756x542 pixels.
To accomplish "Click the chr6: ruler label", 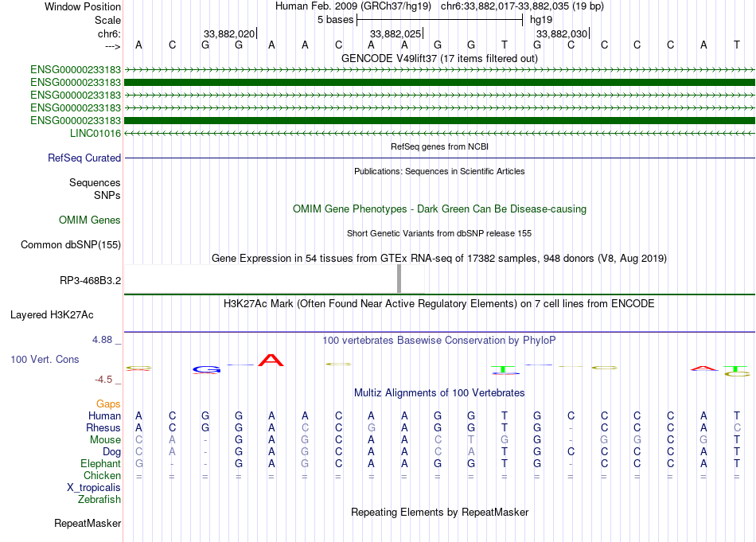I will [109, 33].
